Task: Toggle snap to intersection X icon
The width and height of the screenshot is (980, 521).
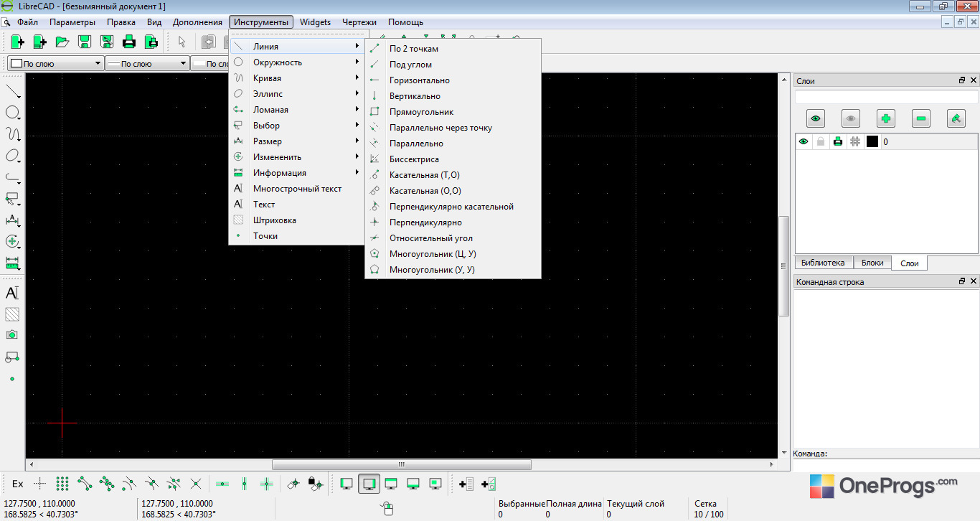Action: pyautogui.click(x=196, y=484)
